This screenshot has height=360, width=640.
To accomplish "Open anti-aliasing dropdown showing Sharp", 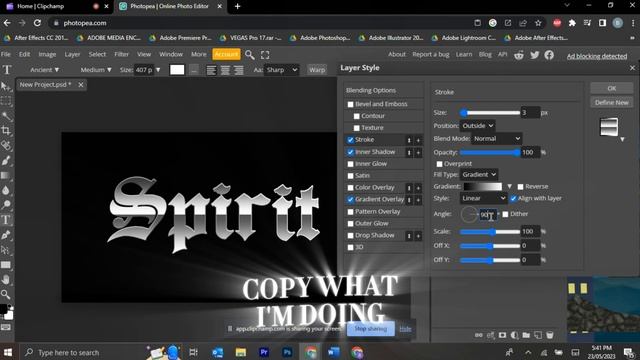I will pyautogui.click(x=282, y=70).
